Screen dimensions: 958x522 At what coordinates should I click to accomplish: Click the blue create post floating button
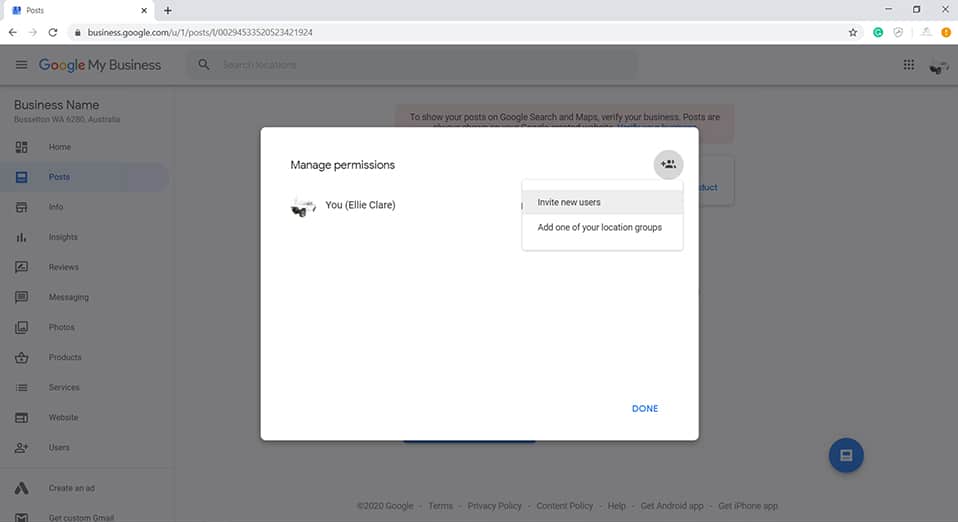846,455
